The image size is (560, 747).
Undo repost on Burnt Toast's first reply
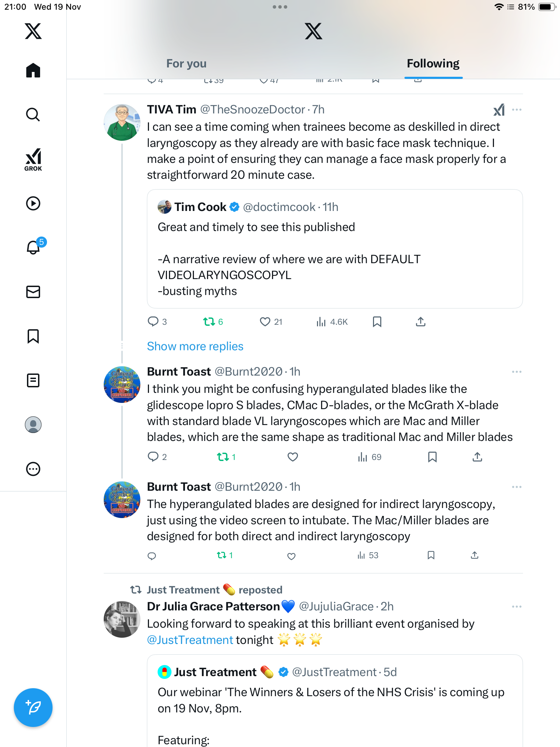(223, 457)
